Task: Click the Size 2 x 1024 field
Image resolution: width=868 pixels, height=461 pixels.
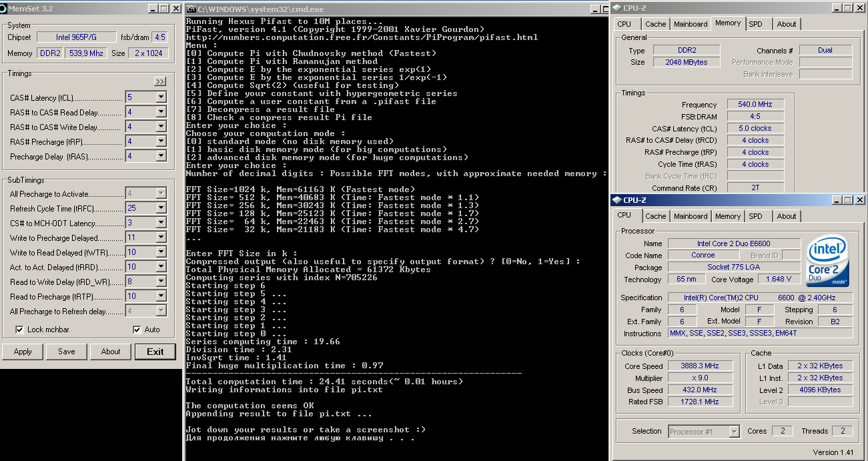Action: click(148, 53)
